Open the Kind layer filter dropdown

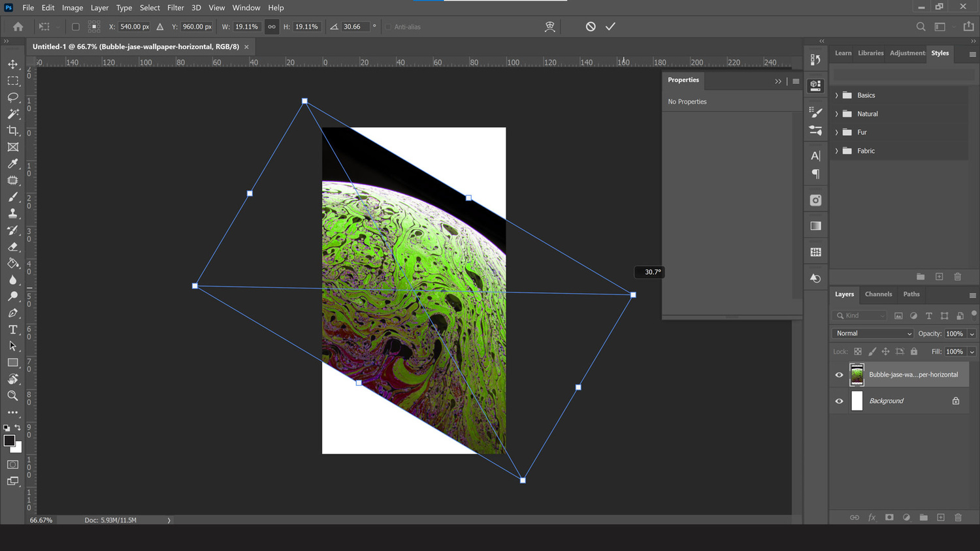click(x=860, y=316)
